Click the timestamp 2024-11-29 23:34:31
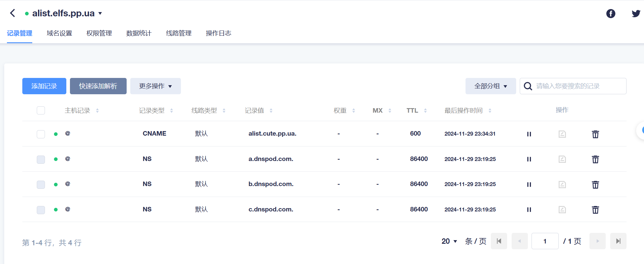Screen dimensions: 644x264 point(470,134)
